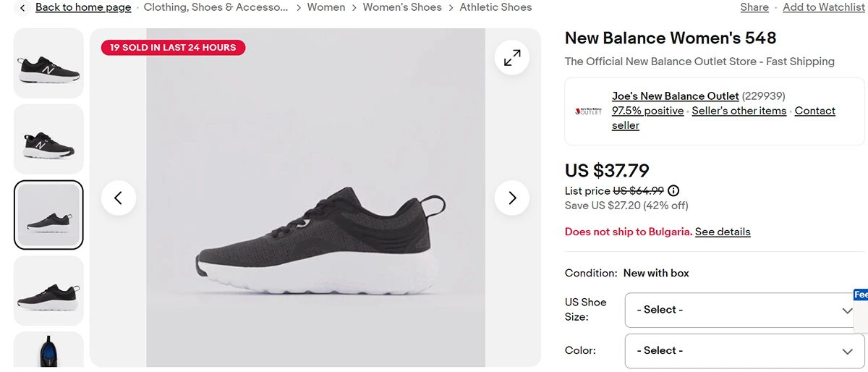The width and height of the screenshot is (868, 372).
Task: View Seller's other items
Action: tap(739, 111)
